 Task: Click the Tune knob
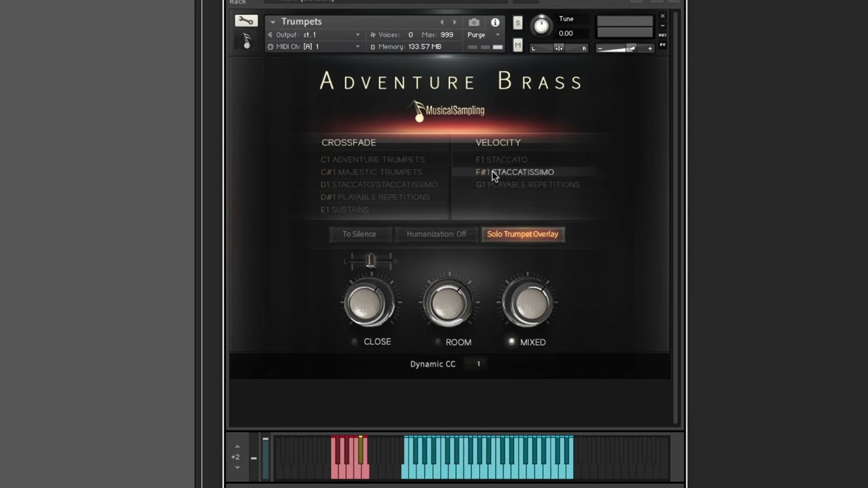(x=541, y=25)
